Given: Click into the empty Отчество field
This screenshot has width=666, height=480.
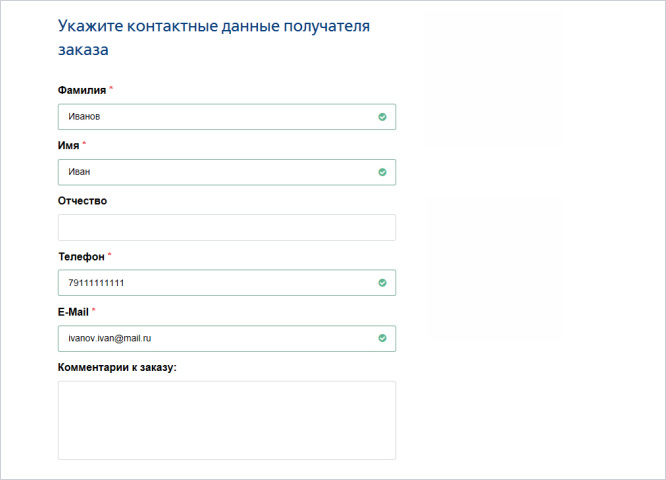Looking at the screenshot, I should pyautogui.click(x=227, y=227).
